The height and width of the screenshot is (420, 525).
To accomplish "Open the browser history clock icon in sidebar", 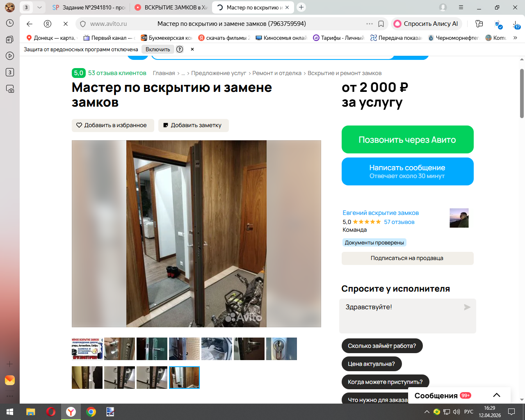I will pos(10,23).
